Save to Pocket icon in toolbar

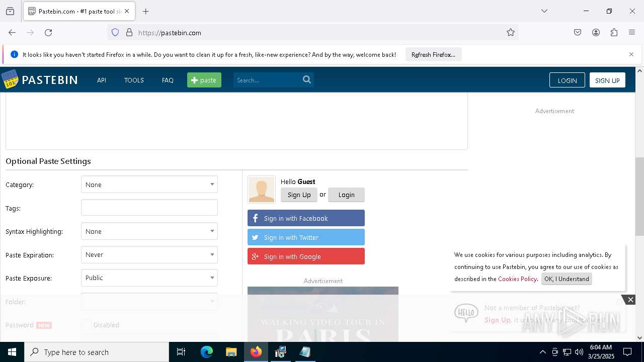(578, 33)
